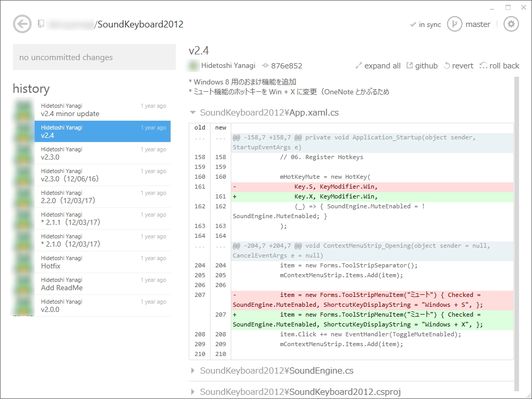This screenshot has height=399, width=532.
Task: Click the roll back icon
Action: coord(483,65)
